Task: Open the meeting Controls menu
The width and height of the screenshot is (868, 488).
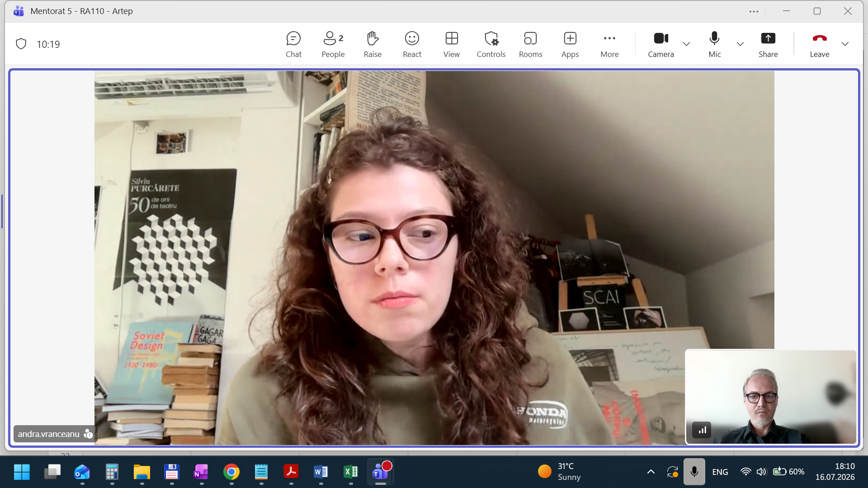Action: coord(491,44)
